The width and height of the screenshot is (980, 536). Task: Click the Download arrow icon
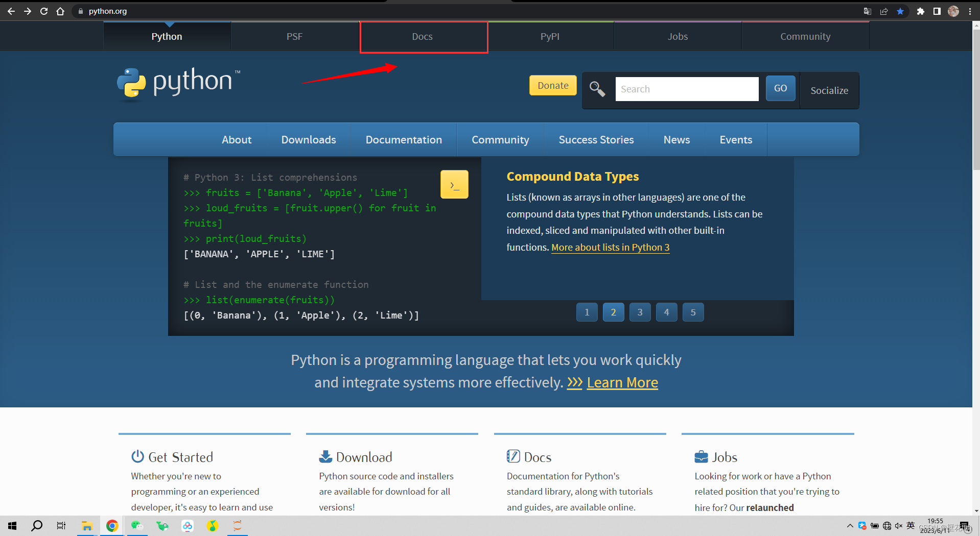[325, 456]
